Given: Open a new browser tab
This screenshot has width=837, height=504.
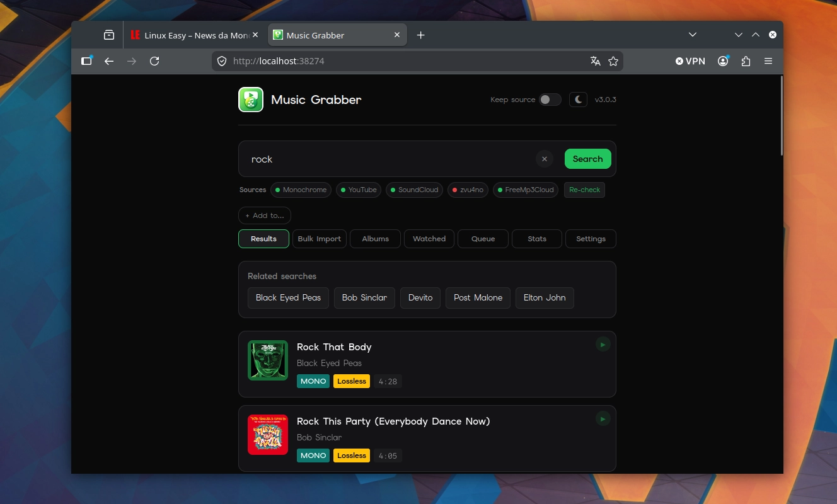Looking at the screenshot, I should click(421, 35).
